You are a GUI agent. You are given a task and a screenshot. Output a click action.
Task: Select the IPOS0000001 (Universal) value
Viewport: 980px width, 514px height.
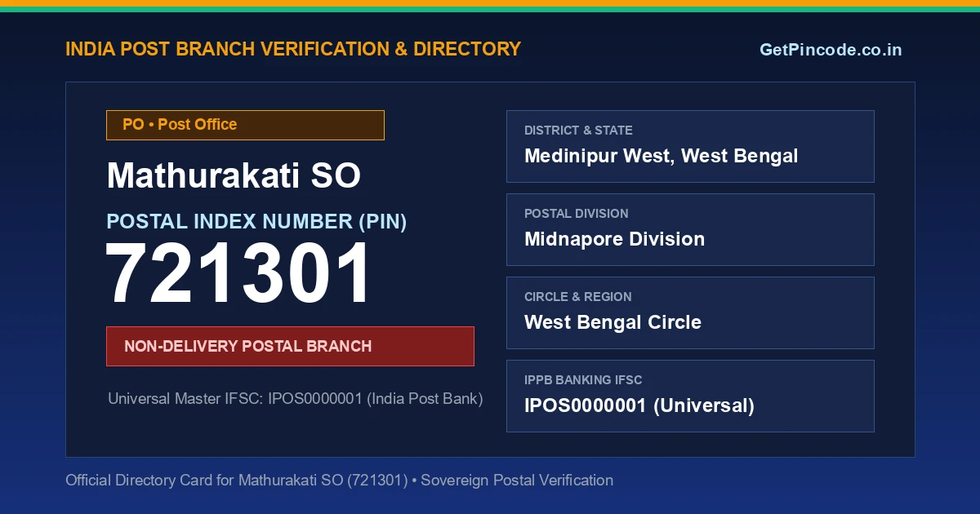(639, 405)
